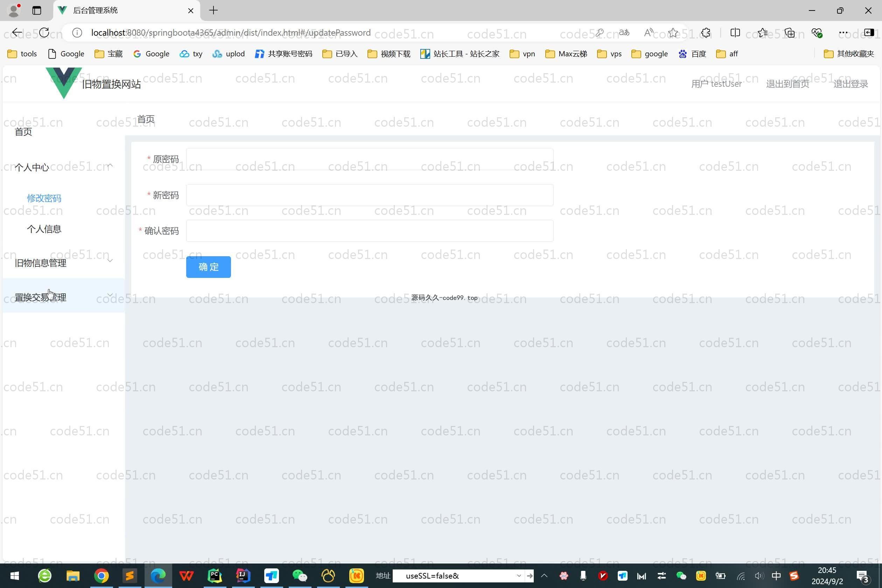This screenshot has width=882, height=588.
Task: Open the 百度 bookmark
Action: pyautogui.click(x=692, y=54)
